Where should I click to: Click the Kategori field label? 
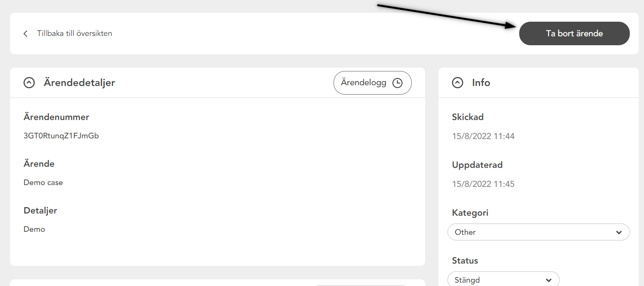(x=470, y=213)
